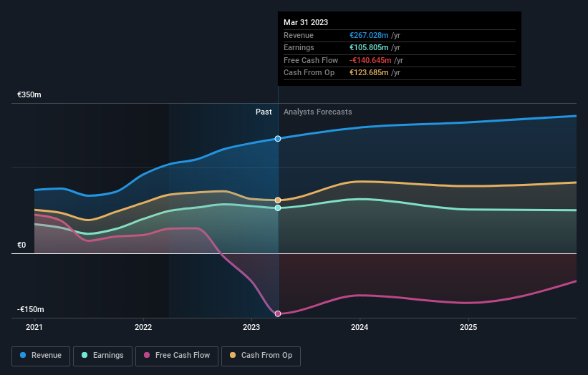Toggle the Free Cash Flow legend button
The height and width of the screenshot is (375, 588).
(177, 356)
